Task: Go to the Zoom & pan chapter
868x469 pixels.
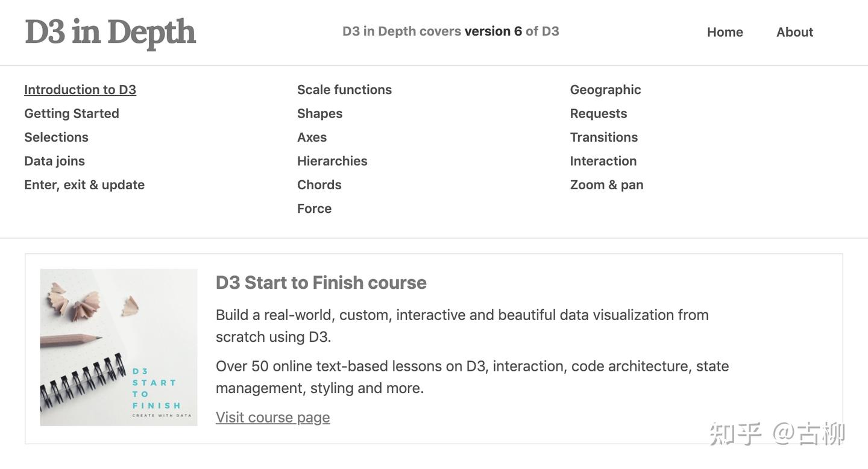Action: tap(606, 185)
